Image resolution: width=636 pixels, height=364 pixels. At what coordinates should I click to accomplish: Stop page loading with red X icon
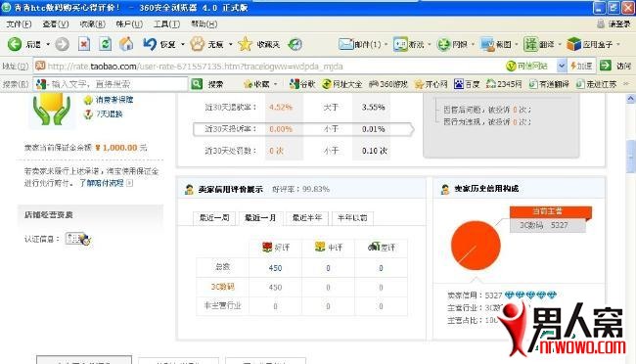[84, 44]
